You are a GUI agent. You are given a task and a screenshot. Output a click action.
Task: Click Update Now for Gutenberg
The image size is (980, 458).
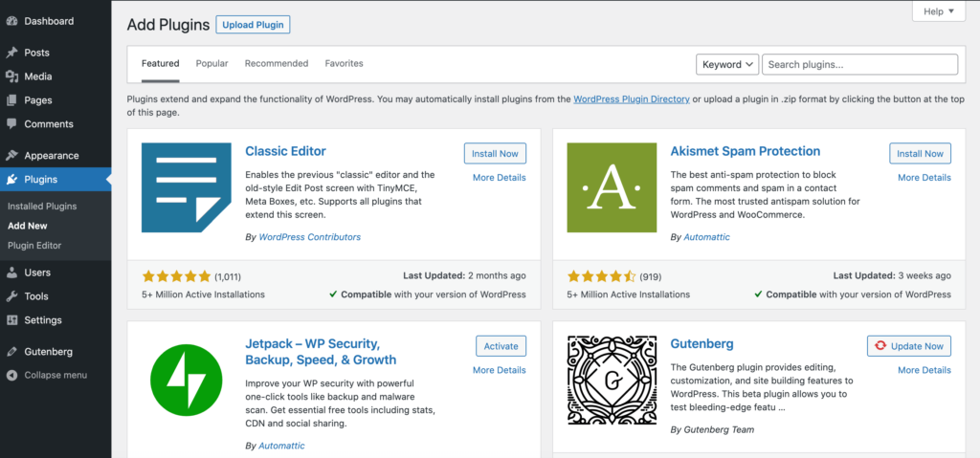click(909, 346)
